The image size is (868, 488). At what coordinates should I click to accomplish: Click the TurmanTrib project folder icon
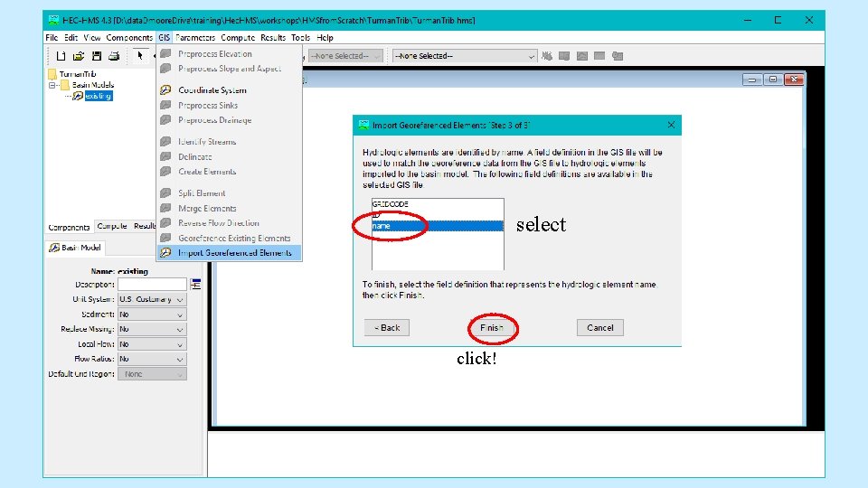[x=52, y=73]
